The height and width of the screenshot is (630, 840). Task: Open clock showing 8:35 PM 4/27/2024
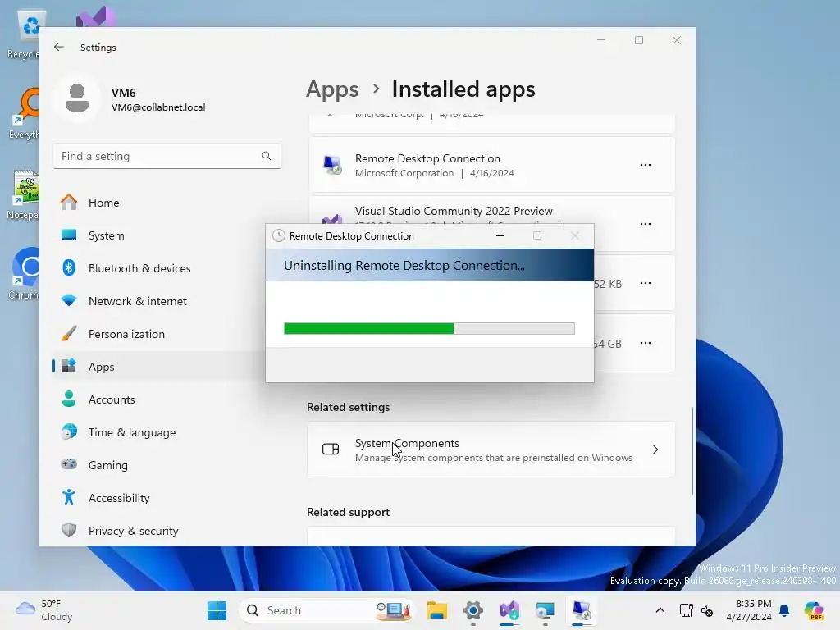[x=751, y=610]
